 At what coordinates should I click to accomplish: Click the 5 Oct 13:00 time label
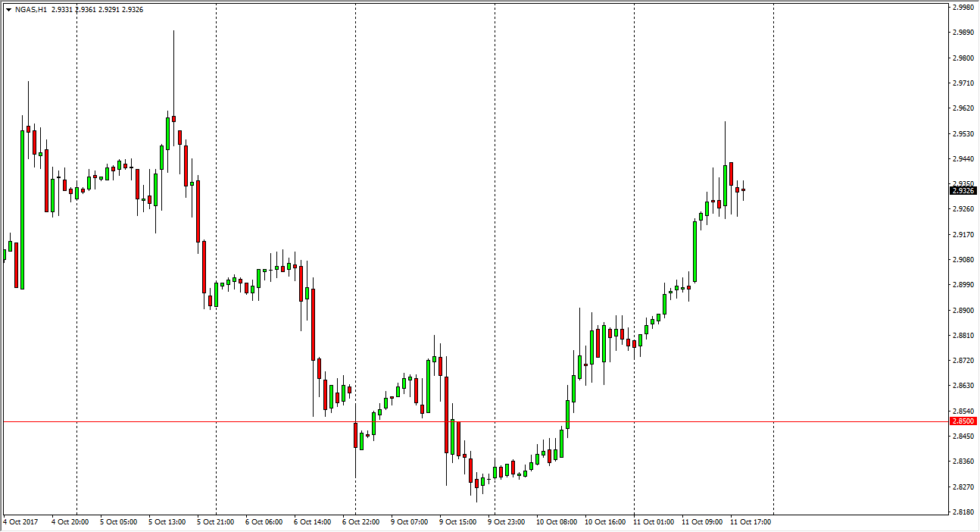tap(166, 522)
